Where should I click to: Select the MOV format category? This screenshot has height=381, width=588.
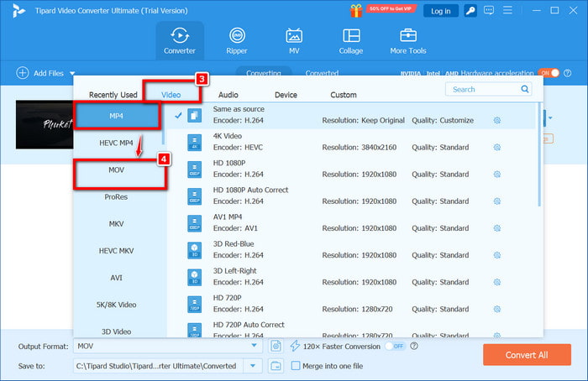pyautogui.click(x=117, y=170)
